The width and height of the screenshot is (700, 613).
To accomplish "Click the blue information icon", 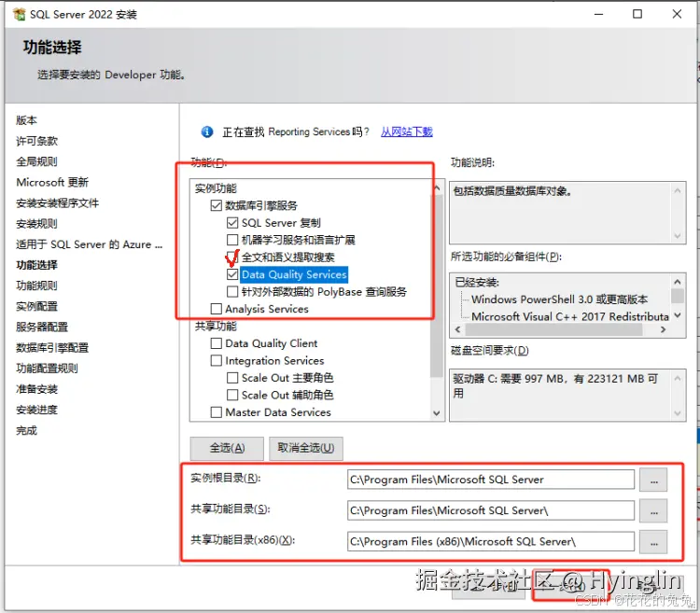I will 207,132.
